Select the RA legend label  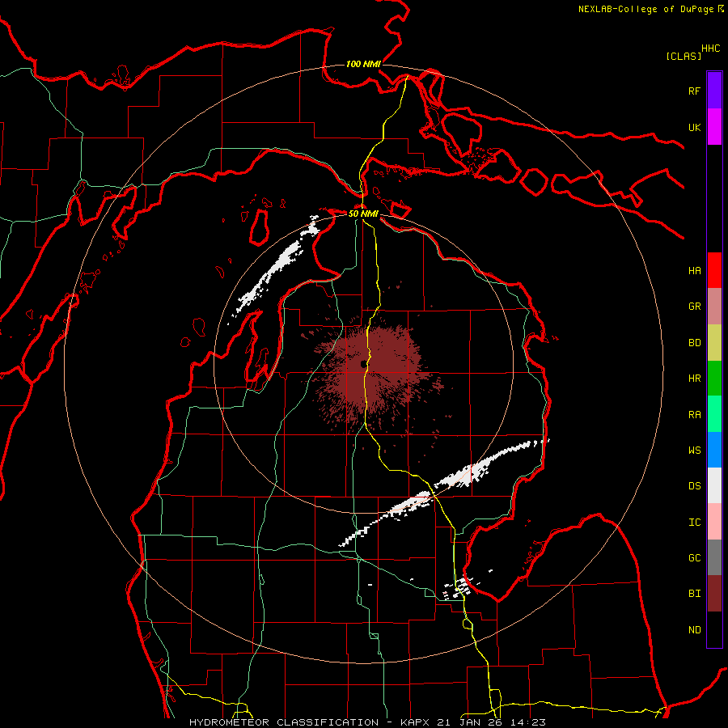694,415
